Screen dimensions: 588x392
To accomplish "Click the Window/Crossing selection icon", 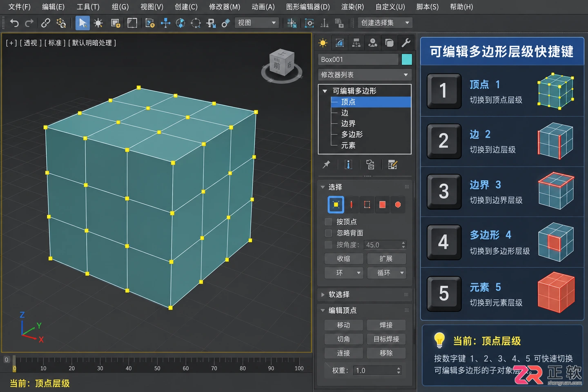I will pyautogui.click(x=132, y=23).
